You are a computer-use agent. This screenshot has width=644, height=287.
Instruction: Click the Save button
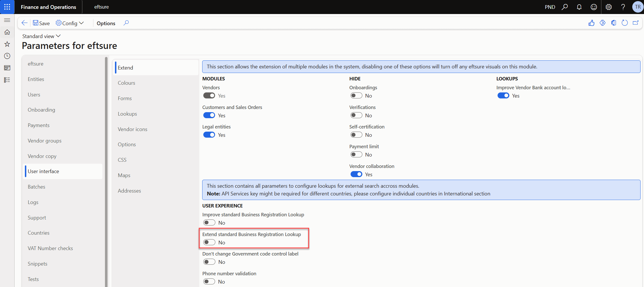point(41,23)
